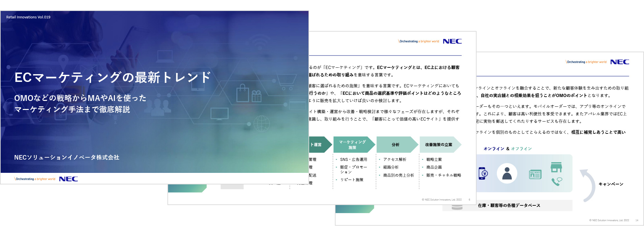Image resolution: width=644 pixels, height=236 pixels.
Task: Click the subtitle line マーケティング手法まで徹底解説
Action: tap(72, 110)
